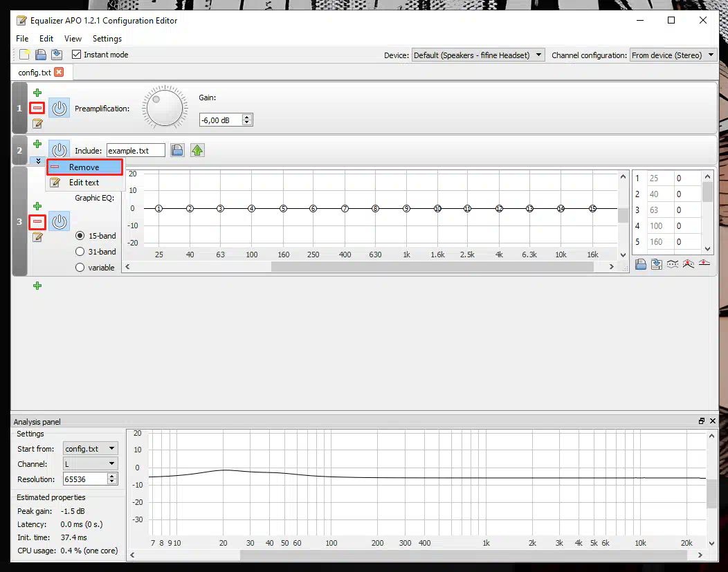Screen dimensions: 728x572
Task: Close the Analysis panel
Action: coord(713,421)
